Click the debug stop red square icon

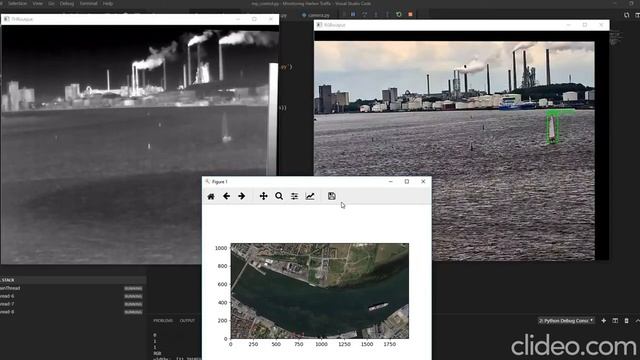pyautogui.click(x=410, y=14)
